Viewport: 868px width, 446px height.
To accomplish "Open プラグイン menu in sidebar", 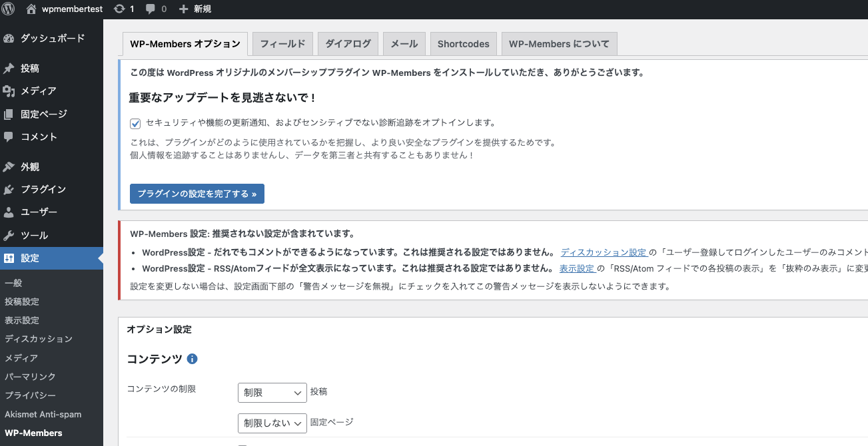I will (x=43, y=189).
